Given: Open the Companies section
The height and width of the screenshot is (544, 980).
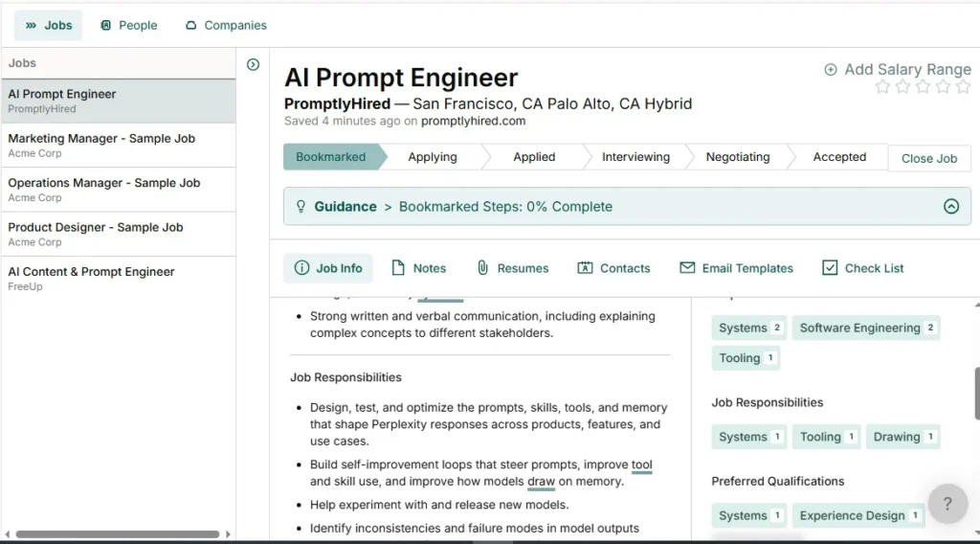Looking at the screenshot, I should 226,26.
